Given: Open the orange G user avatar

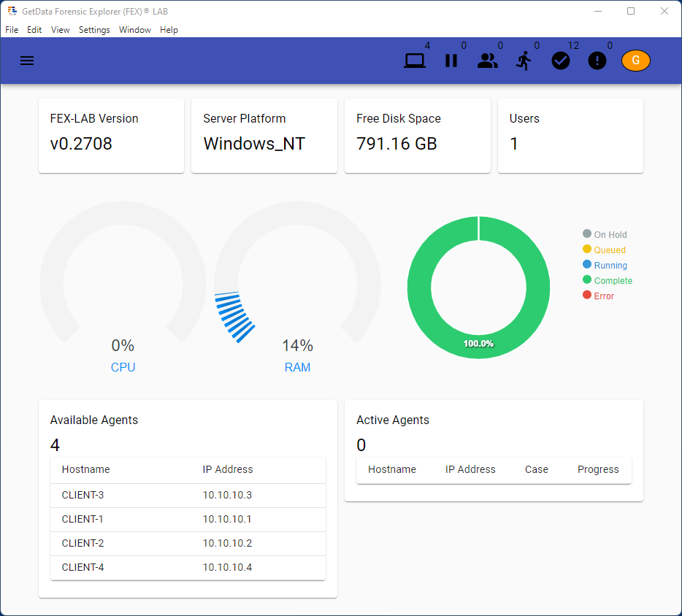Looking at the screenshot, I should pos(636,61).
